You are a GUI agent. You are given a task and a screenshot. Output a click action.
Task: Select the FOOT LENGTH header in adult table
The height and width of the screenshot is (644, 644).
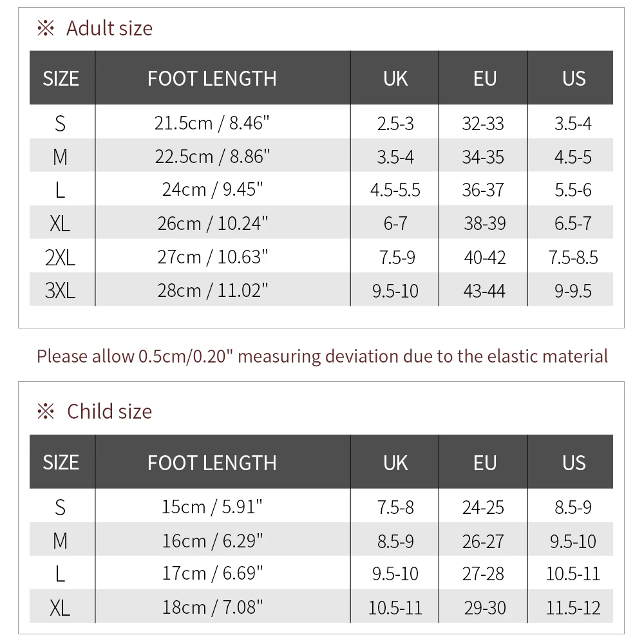[212, 79]
